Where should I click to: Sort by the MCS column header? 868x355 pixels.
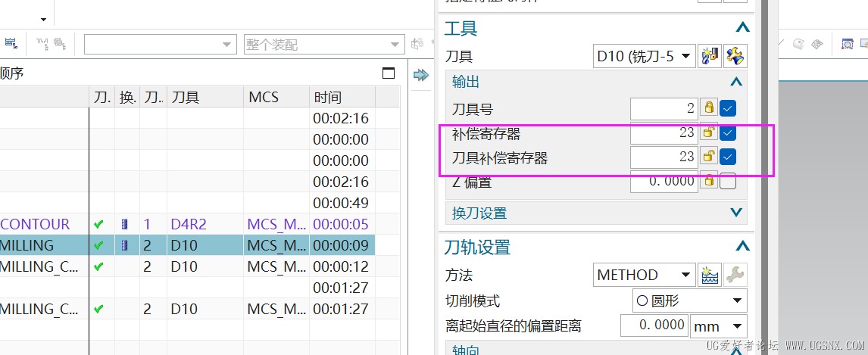click(276, 98)
